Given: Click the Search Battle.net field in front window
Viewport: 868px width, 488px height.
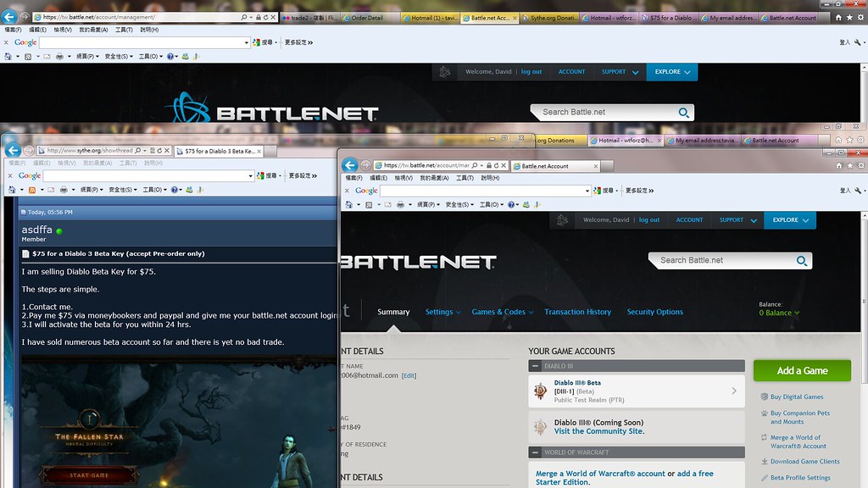Looking at the screenshot, I should tap(726, 260).
